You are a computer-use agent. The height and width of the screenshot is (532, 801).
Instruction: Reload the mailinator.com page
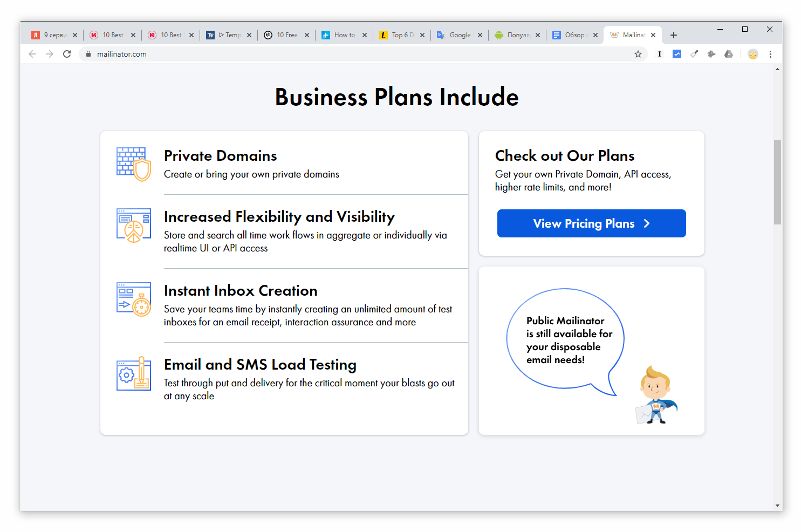[x=67, y=54]
